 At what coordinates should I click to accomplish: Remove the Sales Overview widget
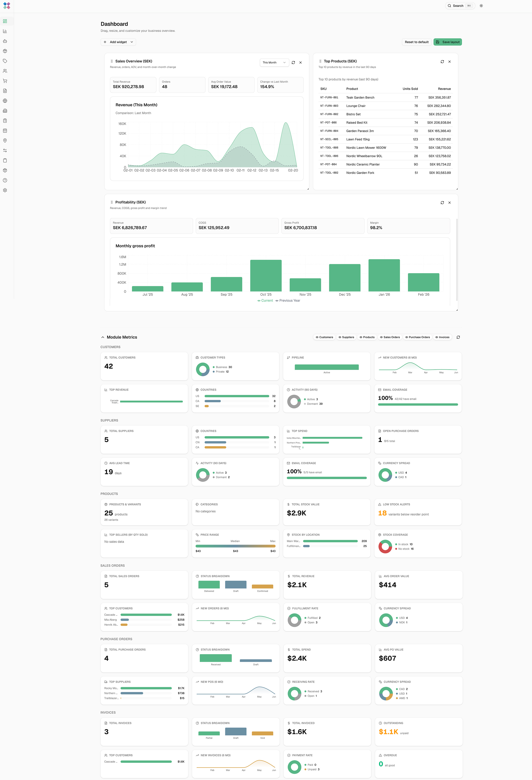pyautogui.click(x=300, y=62)
